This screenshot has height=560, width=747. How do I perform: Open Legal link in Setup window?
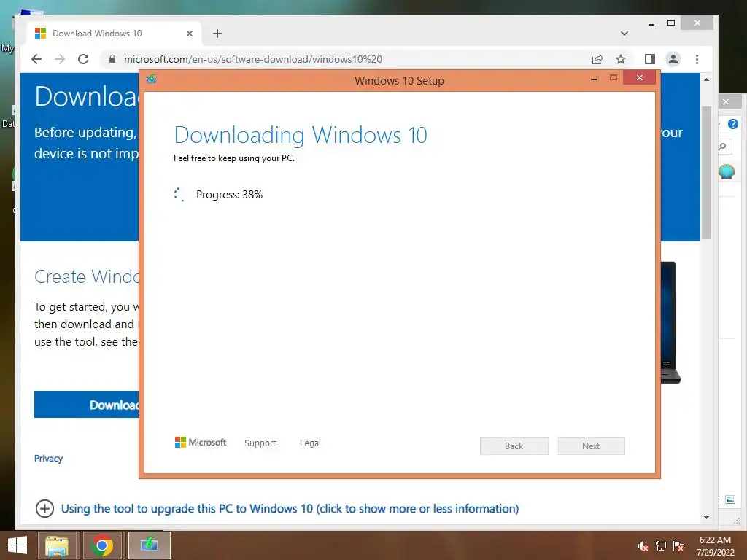point(310,443)
